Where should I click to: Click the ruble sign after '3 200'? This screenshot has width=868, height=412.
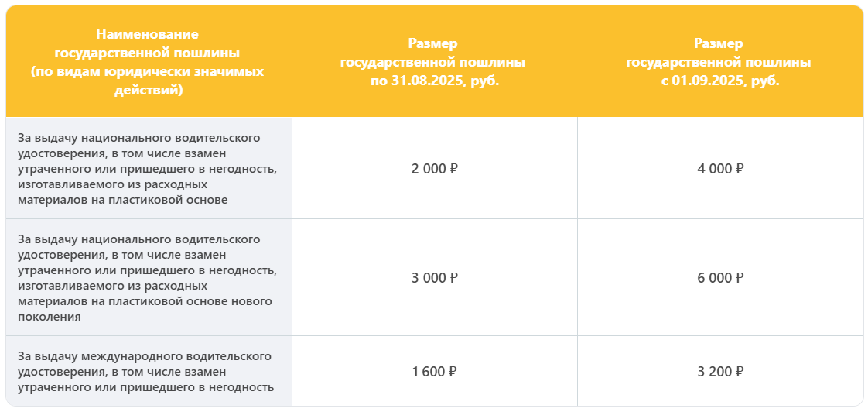coord(739,372)
